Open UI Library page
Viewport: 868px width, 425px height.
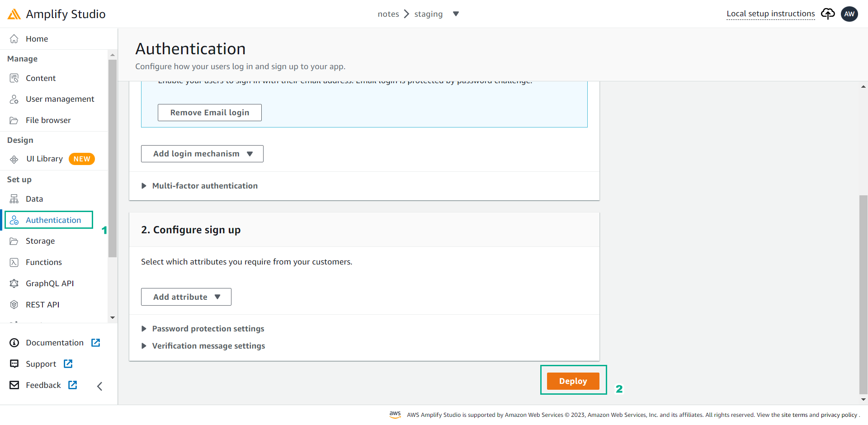[x=44, y=159]
